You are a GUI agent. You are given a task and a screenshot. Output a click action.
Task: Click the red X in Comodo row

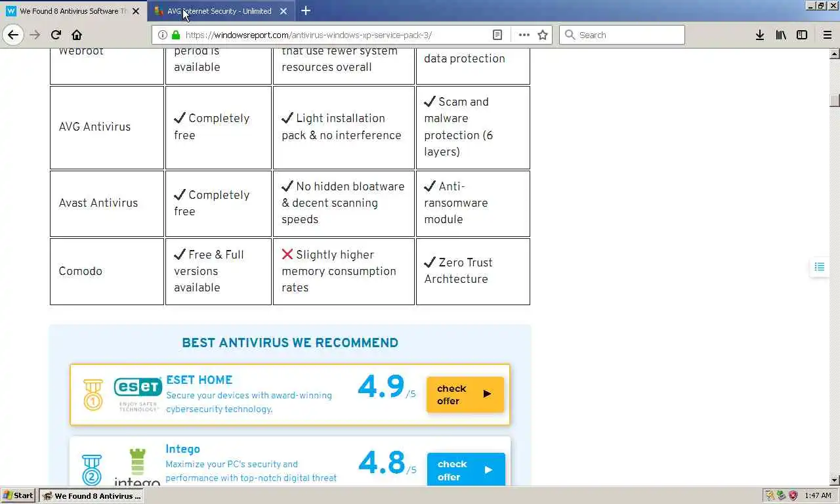287,254
